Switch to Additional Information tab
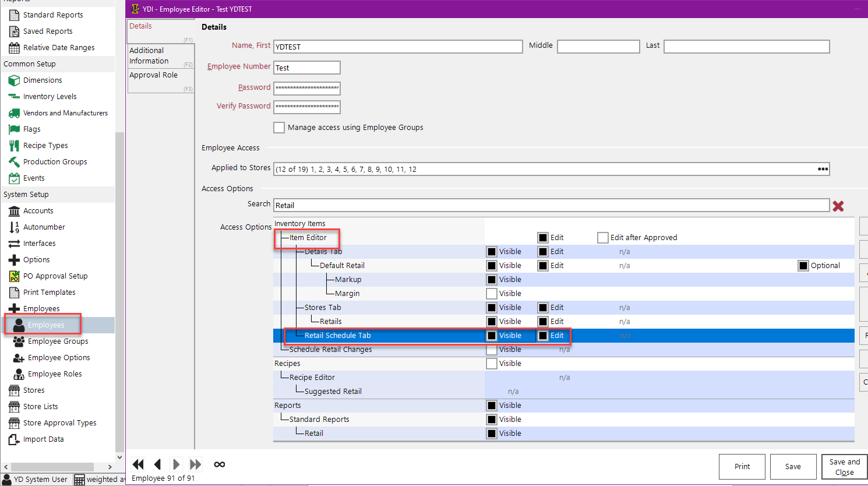This screenshot has width=868, height=486. 161,56
